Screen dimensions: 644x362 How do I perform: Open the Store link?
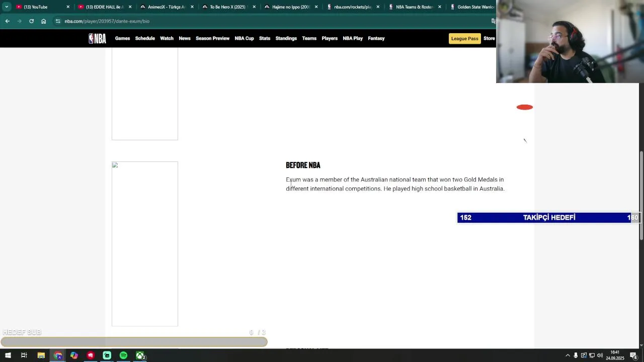click(x=489, y=39)
